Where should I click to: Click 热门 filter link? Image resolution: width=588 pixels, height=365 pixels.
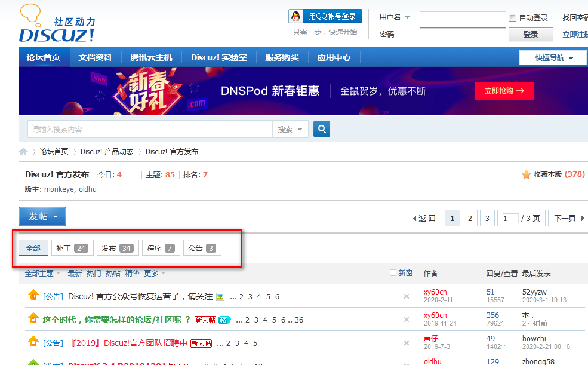[94, 274]
